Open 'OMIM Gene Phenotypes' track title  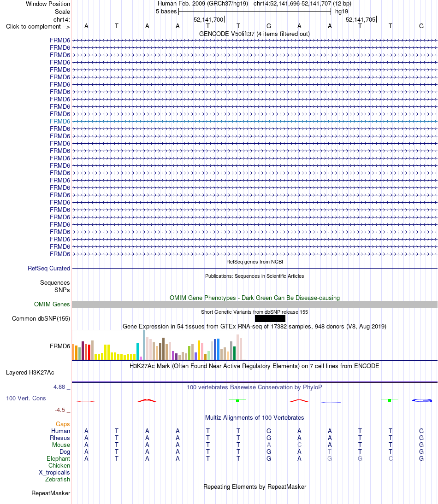tap(255, 298)
